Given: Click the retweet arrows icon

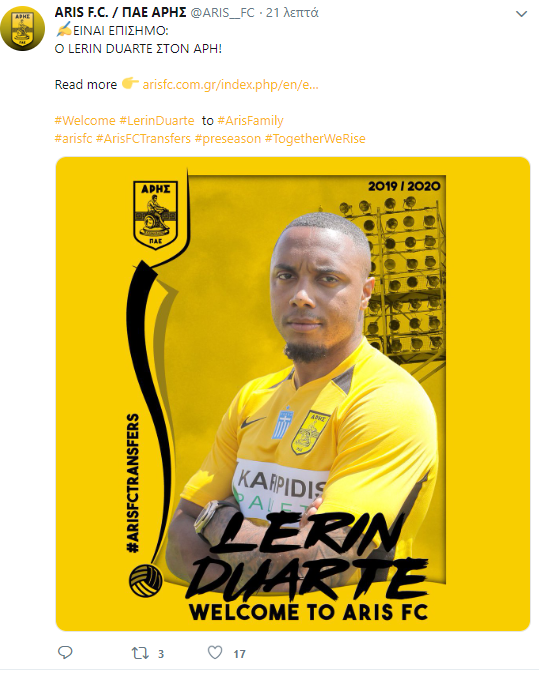Looking at the screenshot, I should pyautogui.click(x=140, y=653).
